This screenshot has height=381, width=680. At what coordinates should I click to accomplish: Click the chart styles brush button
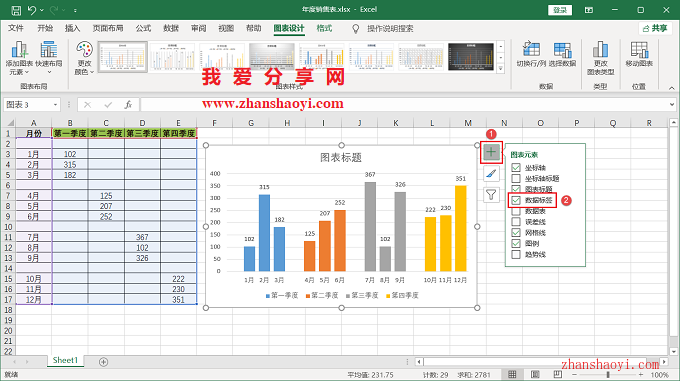[491, 173]
